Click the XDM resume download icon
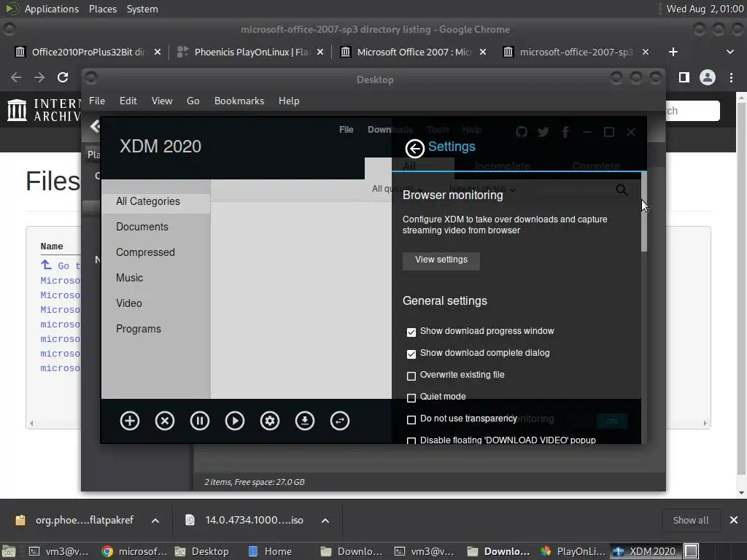Screen dimensions: 747x560 (235, 421)
